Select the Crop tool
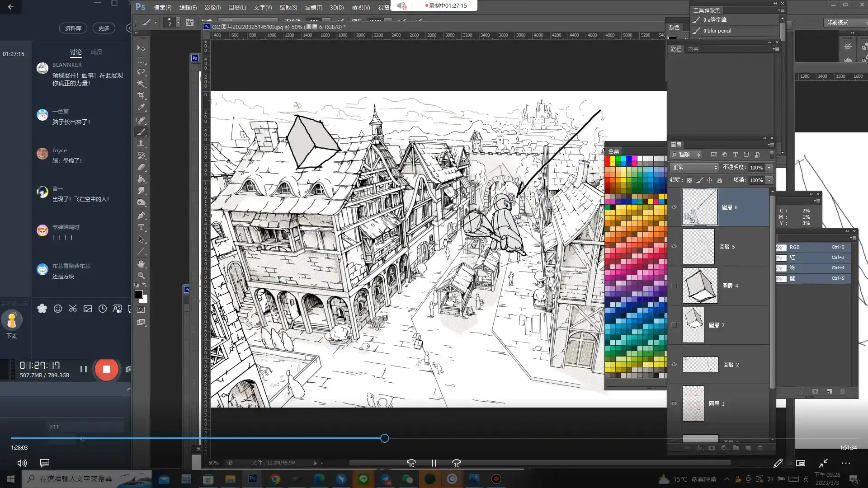Viewport: 868px width, 488px height. (141, 95)
